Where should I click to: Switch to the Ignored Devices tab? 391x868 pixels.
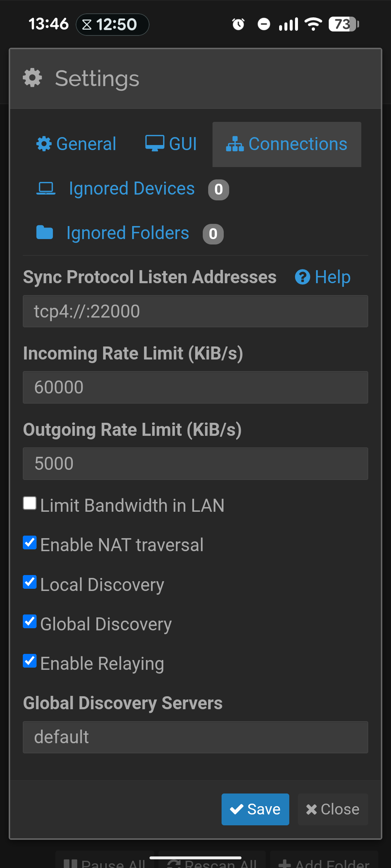(133, 189)
